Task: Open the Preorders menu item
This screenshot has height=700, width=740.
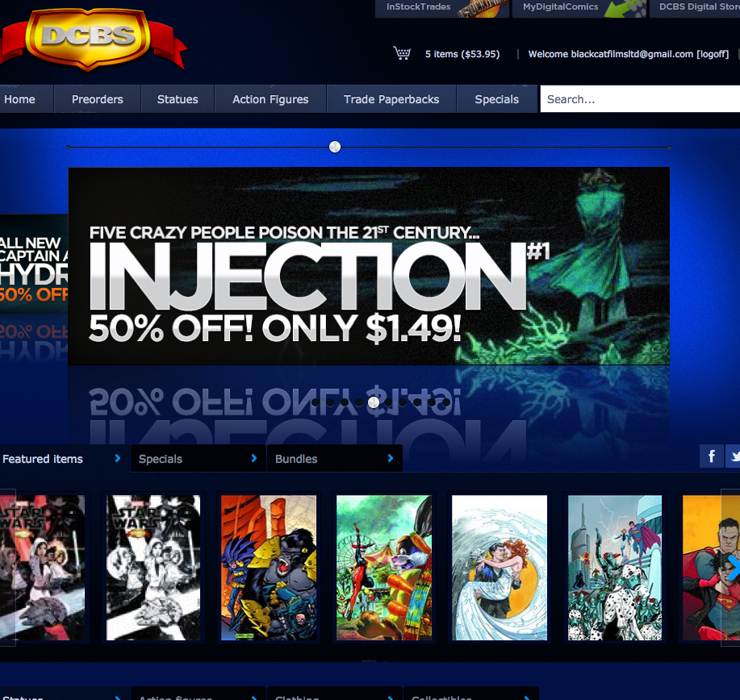Action: coord(97,99)
